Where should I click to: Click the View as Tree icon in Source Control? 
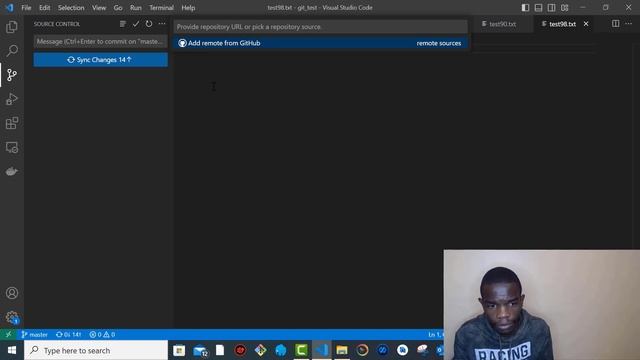122,24
